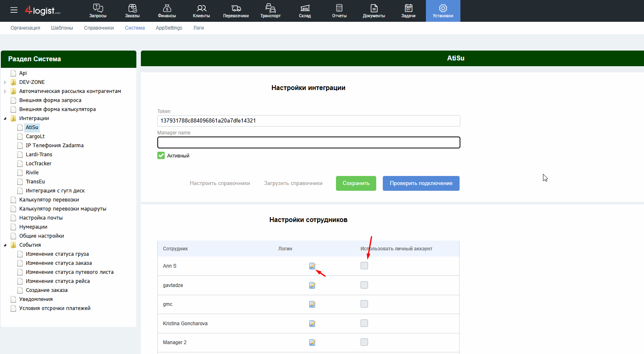Open the Отчеты section icon
644x354 pixels.
pyautogui.click(x=339, y=8)
